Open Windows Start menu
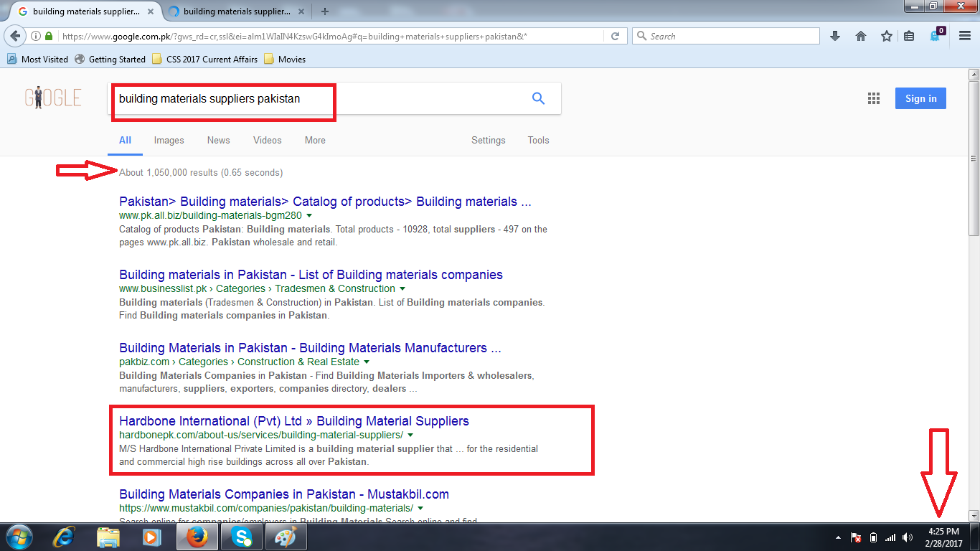The width and height of the screenshot is (980, 551). pos(19,537)
